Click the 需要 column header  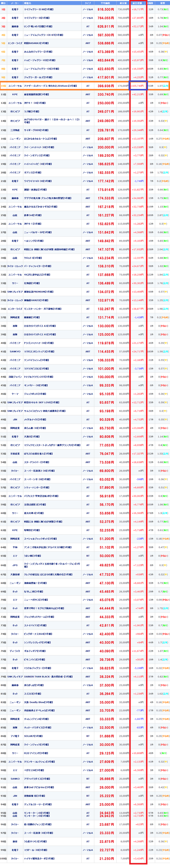162,3
